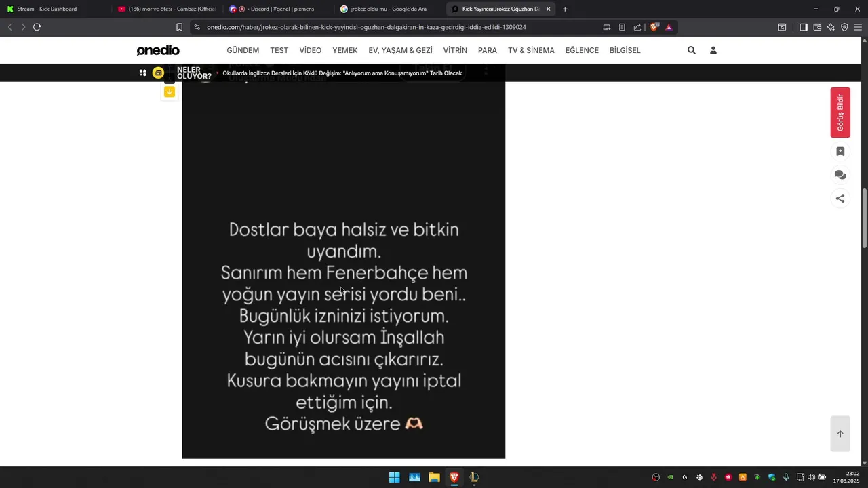Click the NVIDIA tray icon
Viewport: 868px width, 488px height.
(670, 477)
